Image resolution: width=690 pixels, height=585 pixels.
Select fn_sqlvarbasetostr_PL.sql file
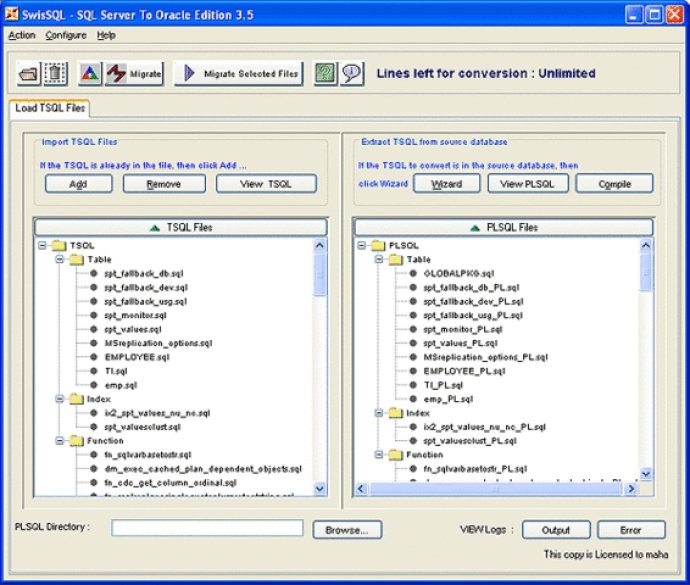tap(475, 469)
